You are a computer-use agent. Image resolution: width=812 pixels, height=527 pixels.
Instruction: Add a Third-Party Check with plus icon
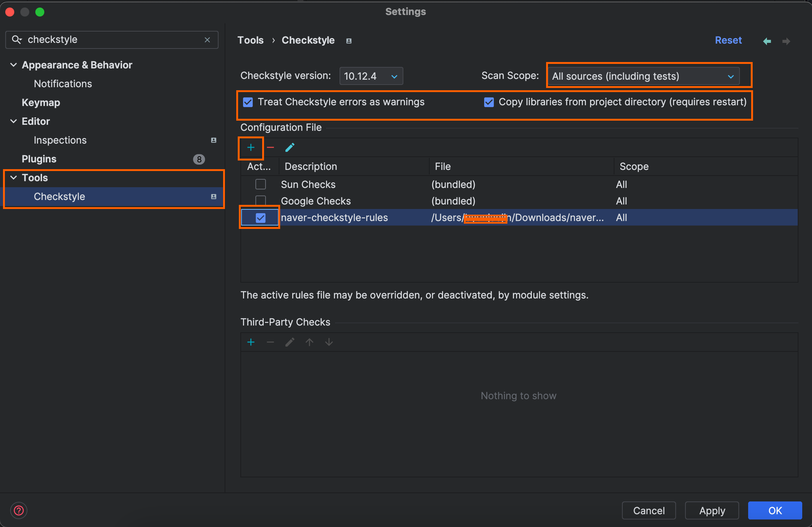251,342
